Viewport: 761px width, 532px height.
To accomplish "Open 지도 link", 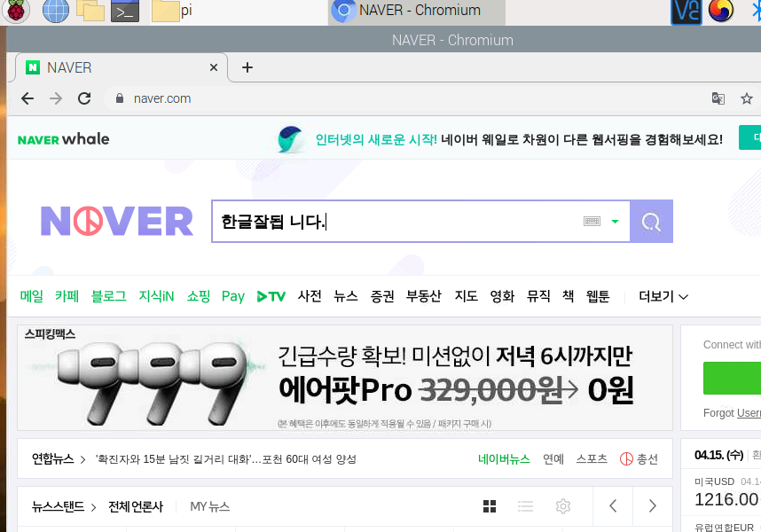I will pos(466,296).
